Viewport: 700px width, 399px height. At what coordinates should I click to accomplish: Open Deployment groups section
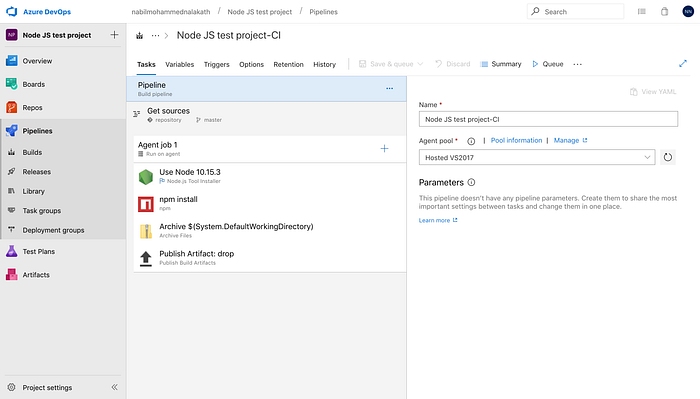53,230
